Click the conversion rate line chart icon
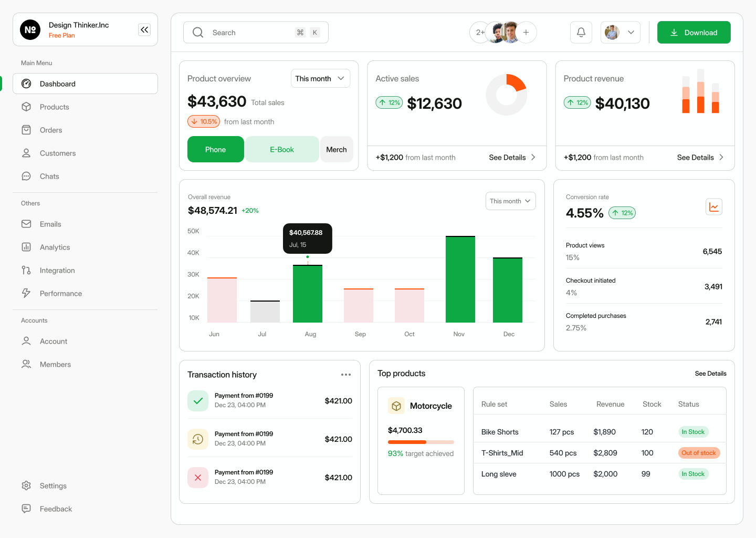The height and width of the screenshot is (538, 756). pos(714,207)
